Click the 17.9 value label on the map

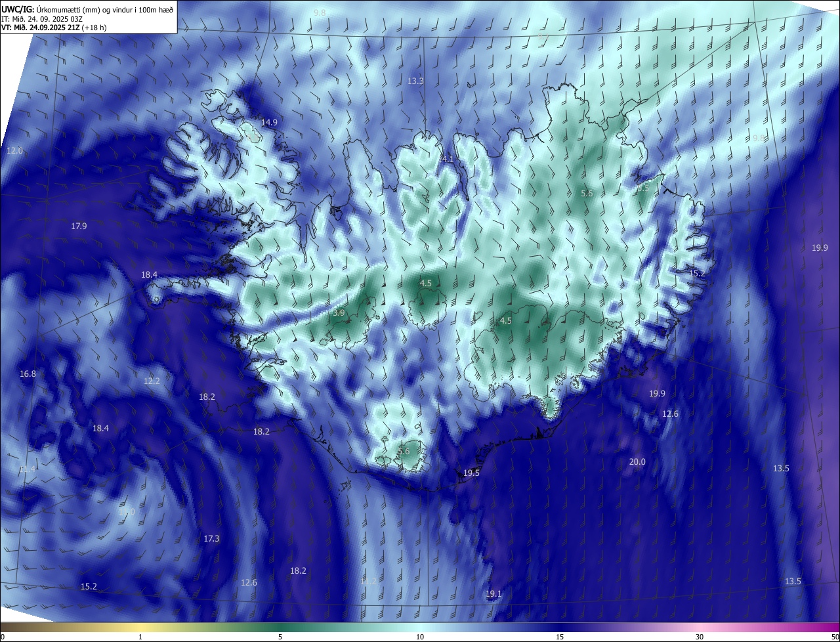[79, 226]
